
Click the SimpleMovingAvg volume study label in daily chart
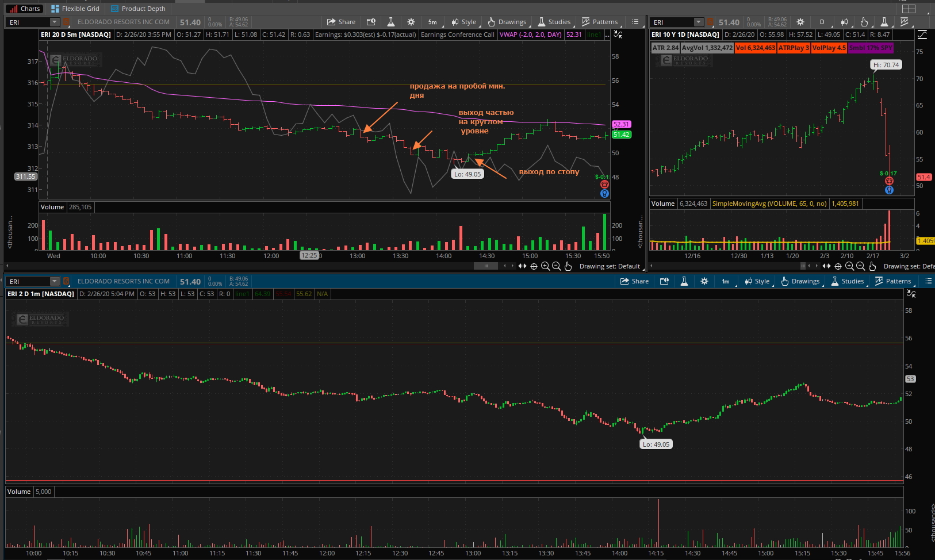tap(769, 204)
